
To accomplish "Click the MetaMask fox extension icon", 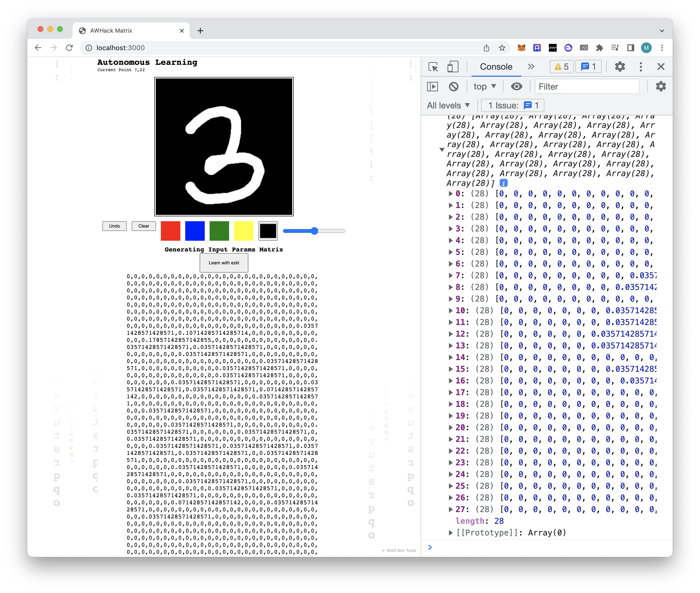I will click(521, 48).
